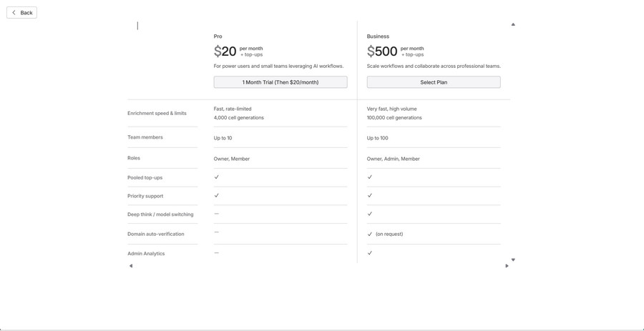Click the Pro plan heading
Image resolution: width=644 pixels, height=331 pixels.
218,36
